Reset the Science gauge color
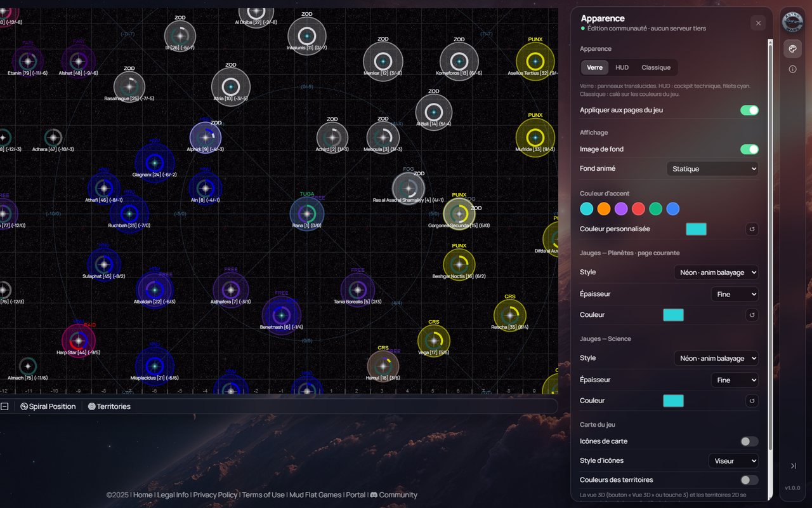 tap(752, 401)
